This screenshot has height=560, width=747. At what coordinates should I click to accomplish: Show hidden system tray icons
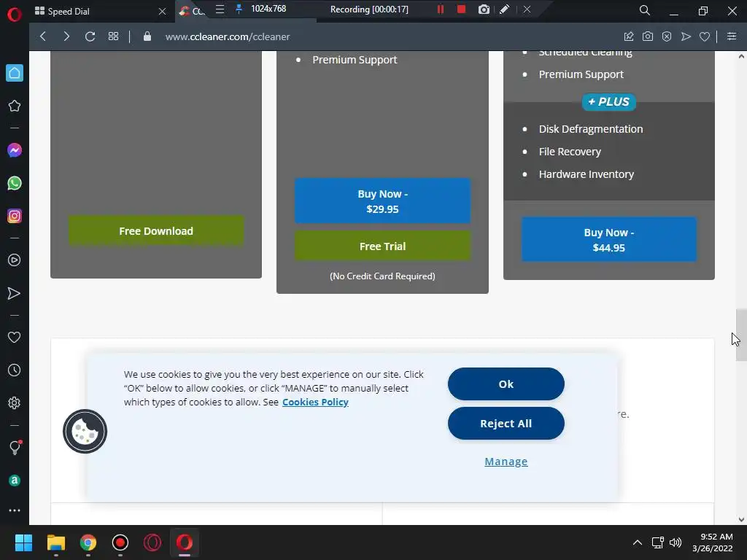[637, 542]
